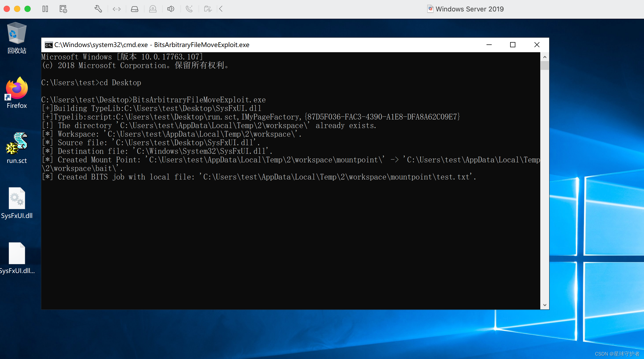Click the CD/DVD drive toolbar icon
Viewport: 644px width, 359px height.
(x=153, y=9)
